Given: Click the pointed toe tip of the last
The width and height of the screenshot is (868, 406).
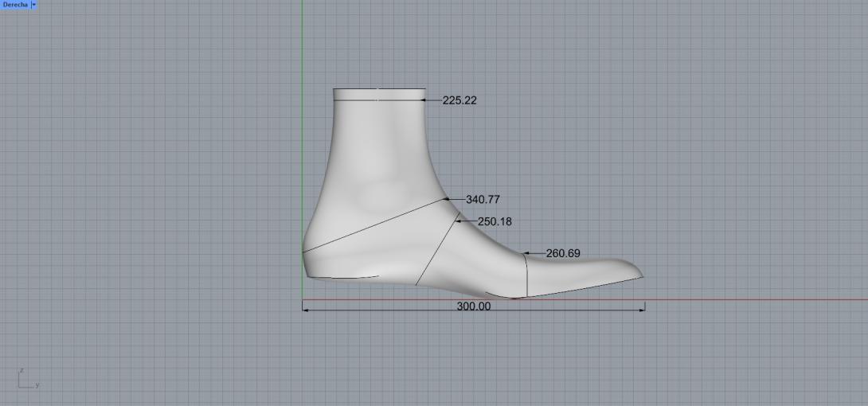Looking at the screenshot, I should 641,275.
